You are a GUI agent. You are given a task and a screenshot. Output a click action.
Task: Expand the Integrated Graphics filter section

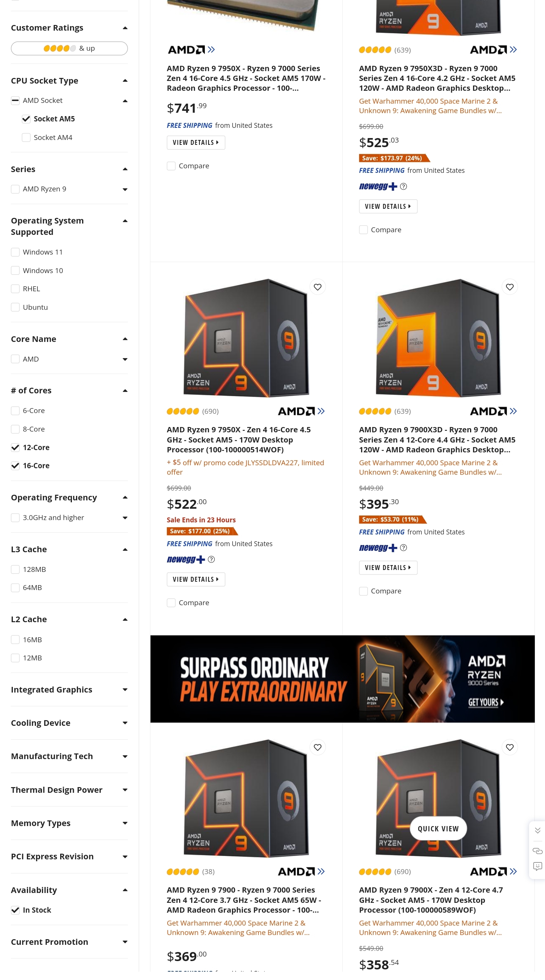(x=69, y=690)
